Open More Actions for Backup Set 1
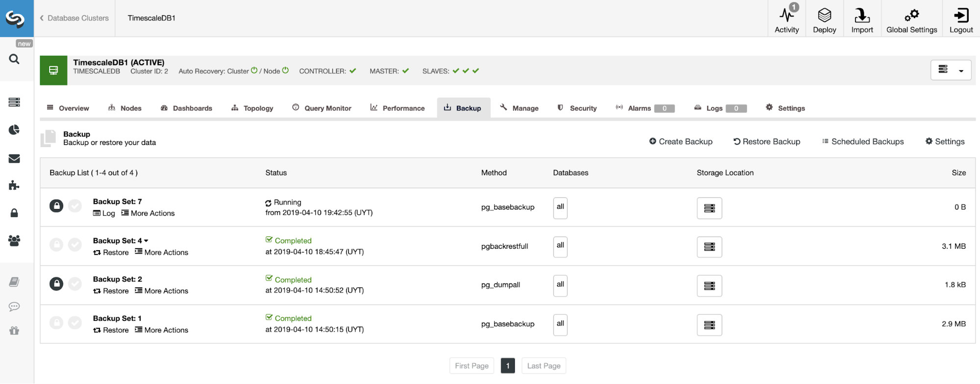The width and height of the screenshot is (980, 384). tap(162, 330)
